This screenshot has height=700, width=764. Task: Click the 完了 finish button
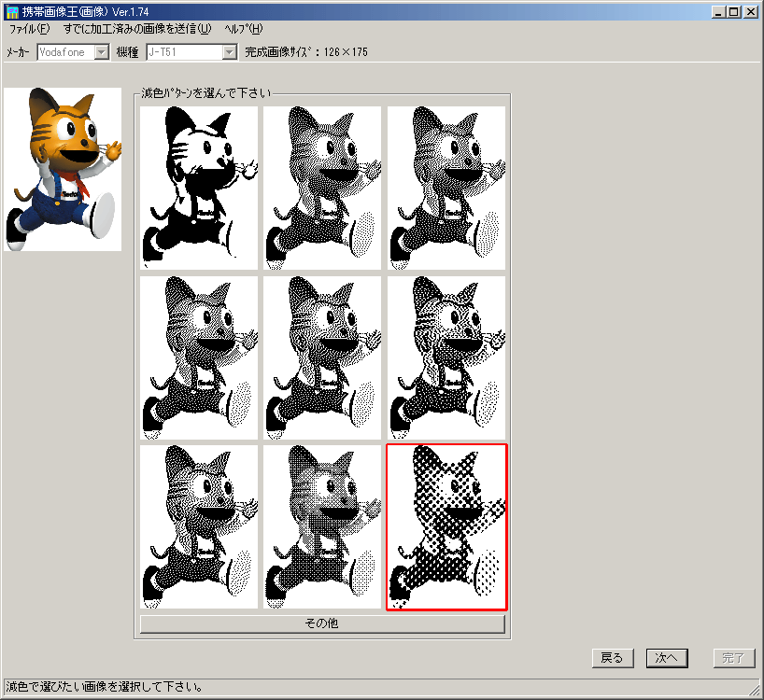(x=734, y=658)
